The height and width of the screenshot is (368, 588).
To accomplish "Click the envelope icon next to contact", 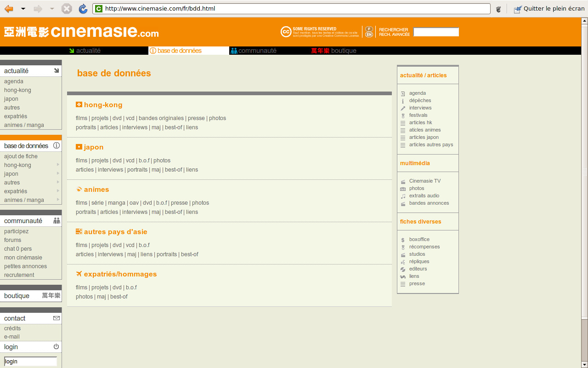I will [56, 318].
